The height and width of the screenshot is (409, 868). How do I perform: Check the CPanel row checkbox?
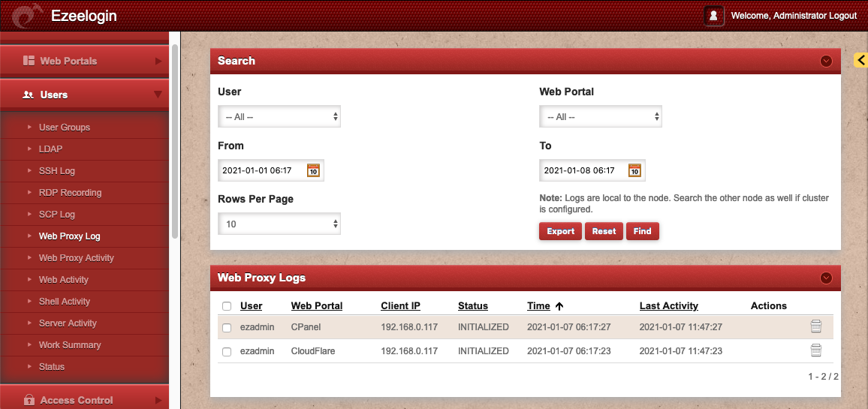226,328
